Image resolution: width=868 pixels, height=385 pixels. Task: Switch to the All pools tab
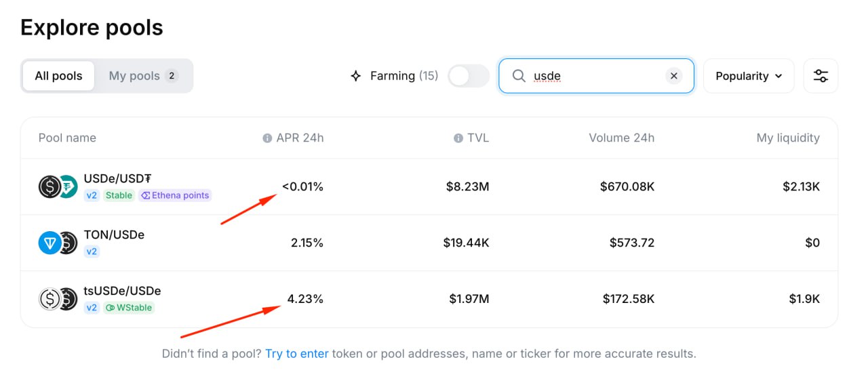pos(59,76)
